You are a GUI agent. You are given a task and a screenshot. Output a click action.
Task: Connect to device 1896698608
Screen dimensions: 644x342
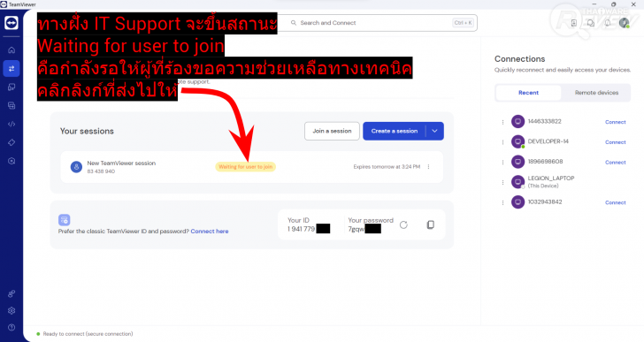[x=616, y=163]
